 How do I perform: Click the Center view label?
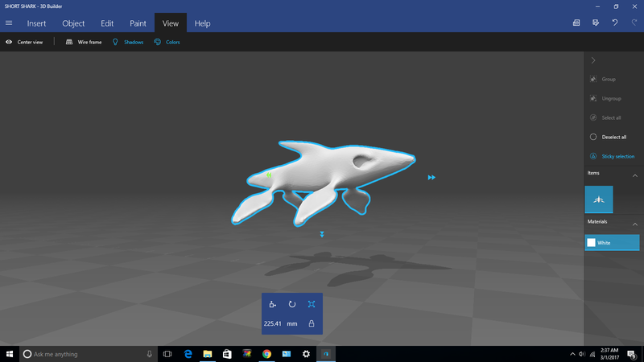(x=30, y=43)
